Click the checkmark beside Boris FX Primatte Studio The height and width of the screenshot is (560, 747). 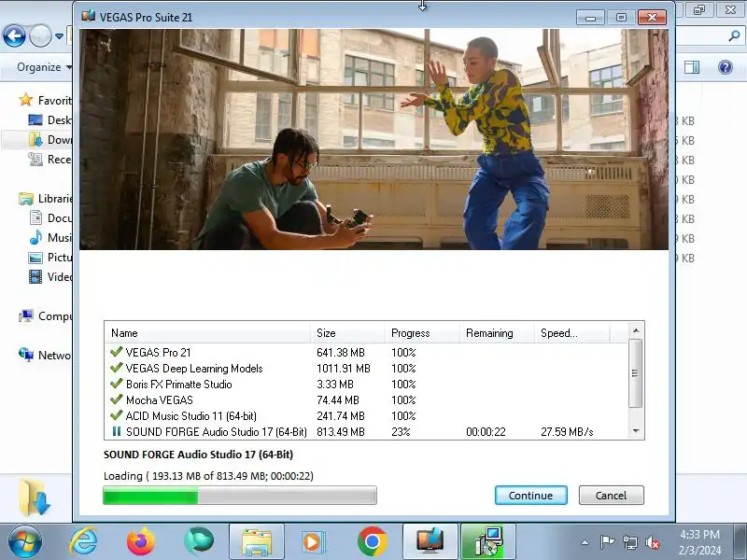116,384
